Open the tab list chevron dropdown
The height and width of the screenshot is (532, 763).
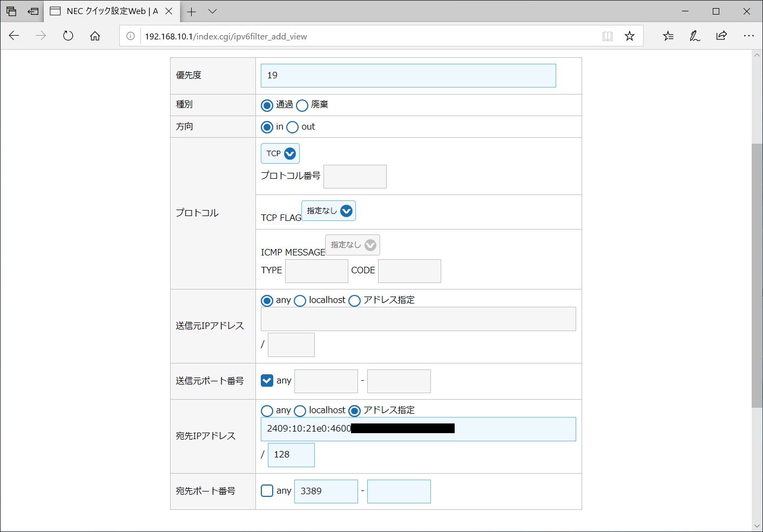pos(213,11)
